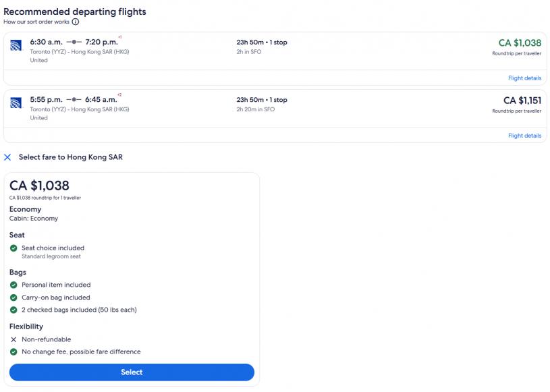Click the green CA $1,038 flight price
The image size is (550, 392).
tap(519, 43)
